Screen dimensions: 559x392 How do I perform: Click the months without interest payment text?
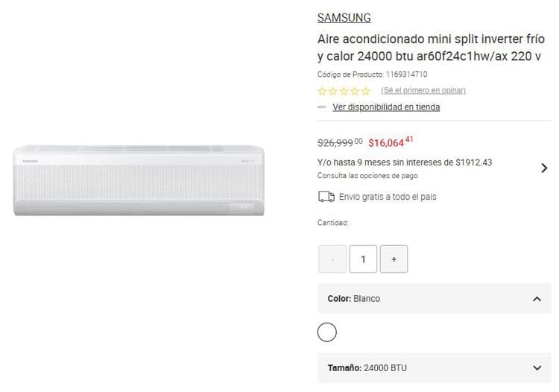pos(405,162)
